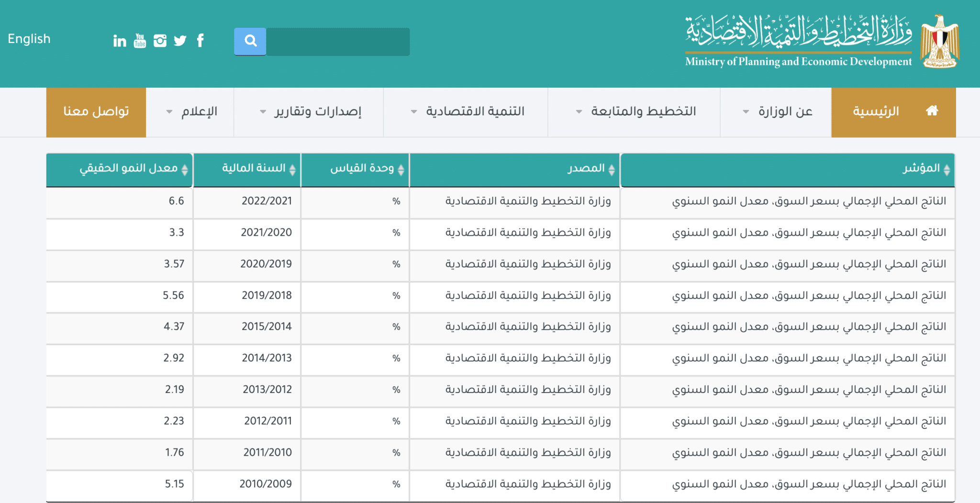Open the YouTube channel icon
Image resolution: width=980 pixels, height=503 pixels.
click(140, 41)
